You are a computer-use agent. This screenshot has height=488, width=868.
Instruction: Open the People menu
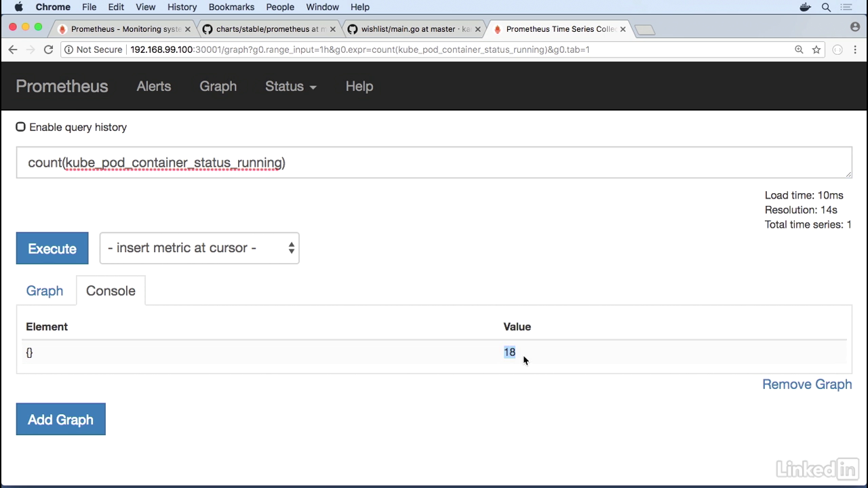(280, 7)
